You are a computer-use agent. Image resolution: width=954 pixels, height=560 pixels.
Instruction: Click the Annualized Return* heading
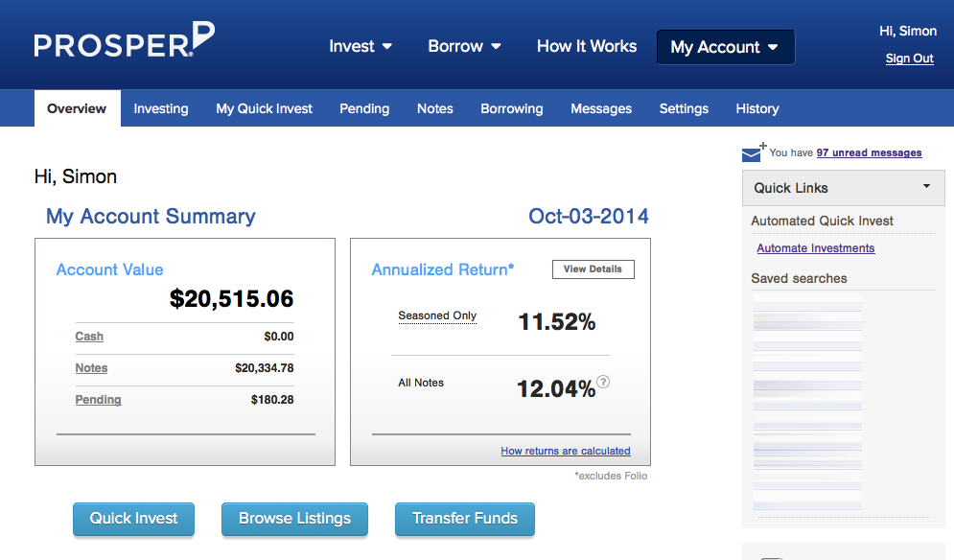[443, 269]
